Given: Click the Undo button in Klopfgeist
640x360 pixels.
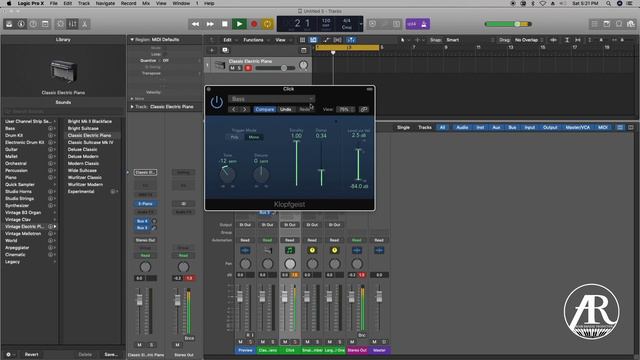Looking at the screenshot, I should click(286, 109).
